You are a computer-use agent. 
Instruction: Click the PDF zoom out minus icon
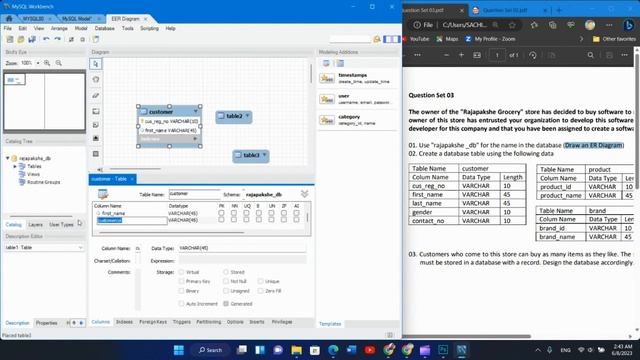point(446,55)
